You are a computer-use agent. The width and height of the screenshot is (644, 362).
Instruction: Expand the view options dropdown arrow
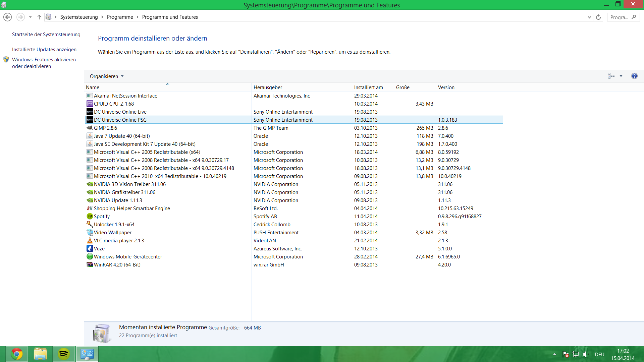tap(621, 76)
